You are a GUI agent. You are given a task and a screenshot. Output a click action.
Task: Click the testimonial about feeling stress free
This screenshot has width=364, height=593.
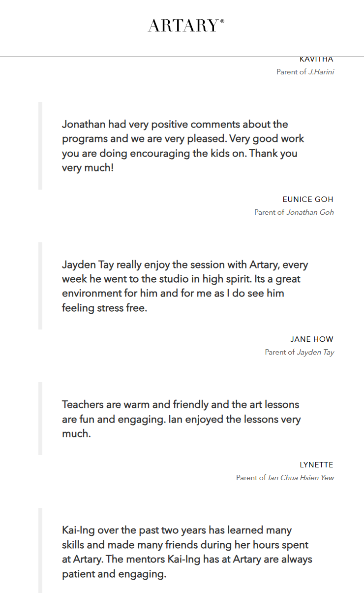coord(184,286)
